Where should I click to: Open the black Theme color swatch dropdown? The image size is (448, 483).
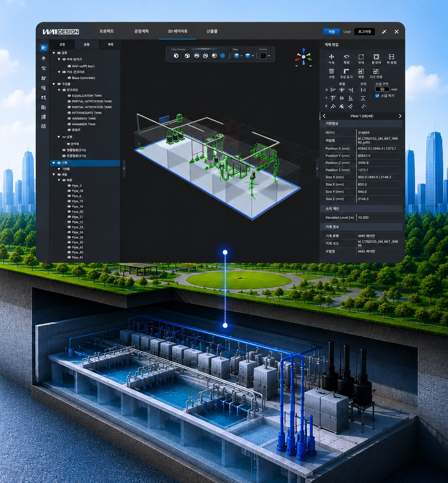pos(265,56)
